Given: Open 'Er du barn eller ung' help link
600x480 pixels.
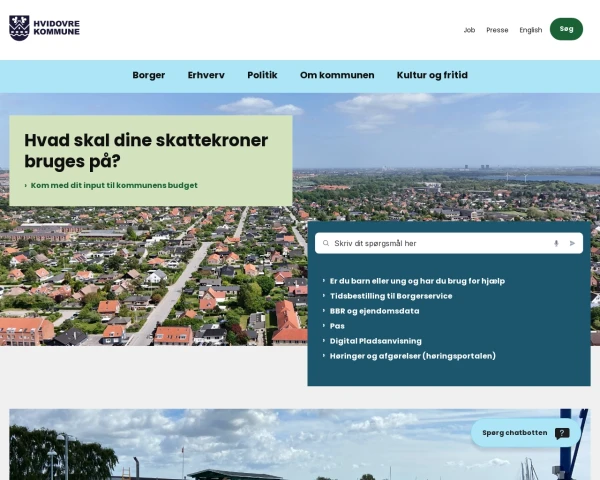Looking at the screenshot, I should pyautogui.click(x=417, y=281).
